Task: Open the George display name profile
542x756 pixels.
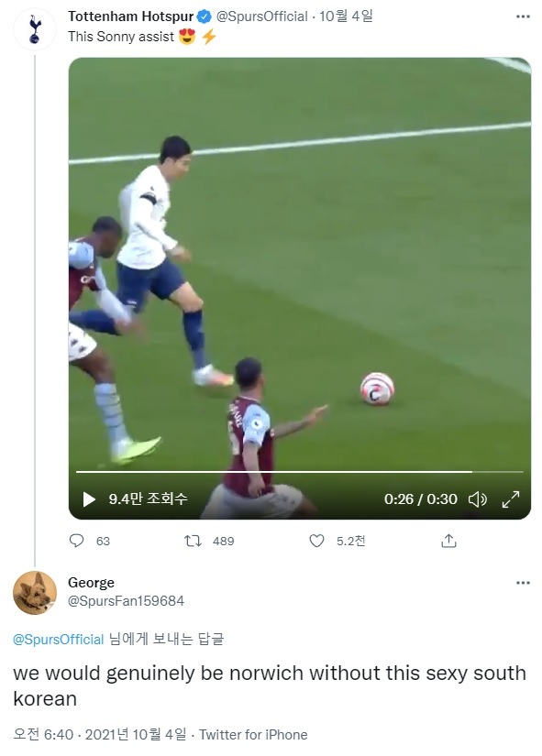Action: click(x=91, y=583)
